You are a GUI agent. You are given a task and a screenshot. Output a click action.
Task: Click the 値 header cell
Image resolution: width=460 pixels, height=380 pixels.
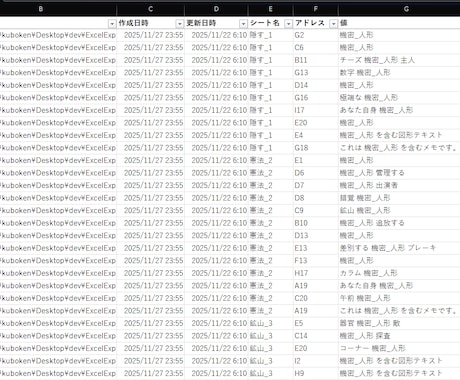coord(399,23)
